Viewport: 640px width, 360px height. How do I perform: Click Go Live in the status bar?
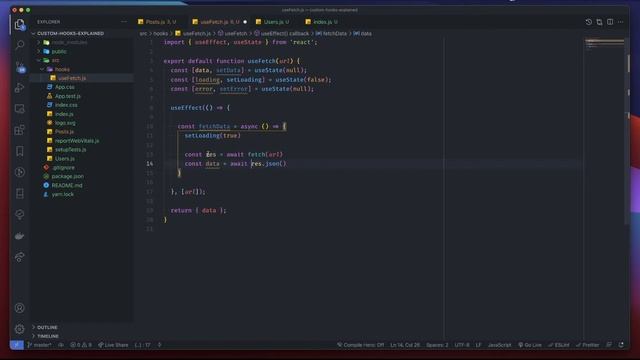[530, 345]
